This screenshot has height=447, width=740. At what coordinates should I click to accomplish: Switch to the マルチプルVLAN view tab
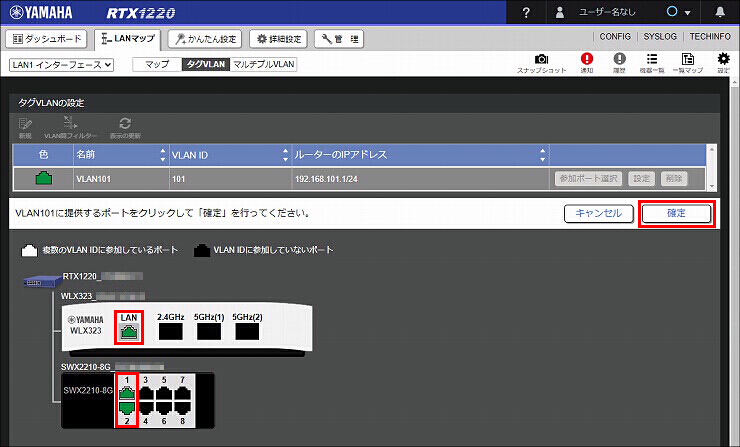point(263,64)
